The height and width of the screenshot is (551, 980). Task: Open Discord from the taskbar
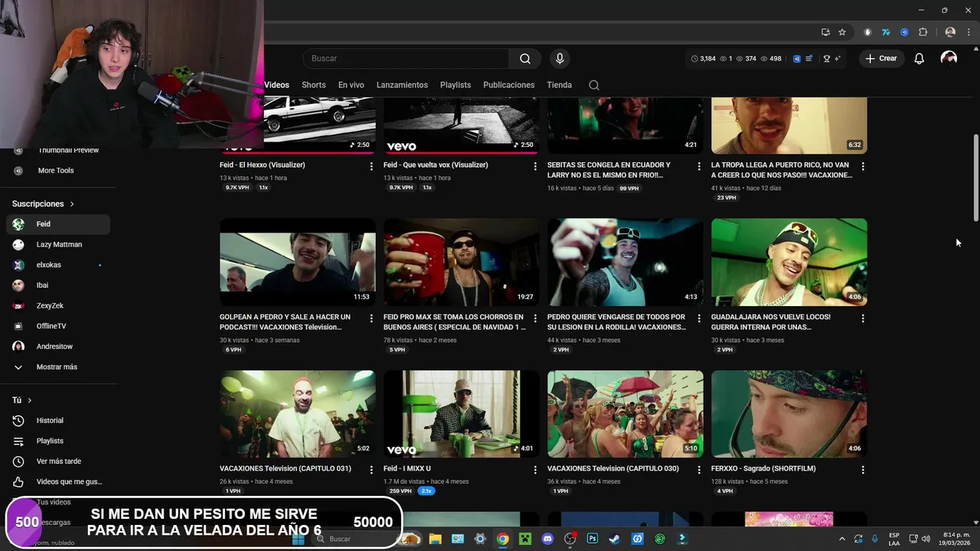(547, 539)
